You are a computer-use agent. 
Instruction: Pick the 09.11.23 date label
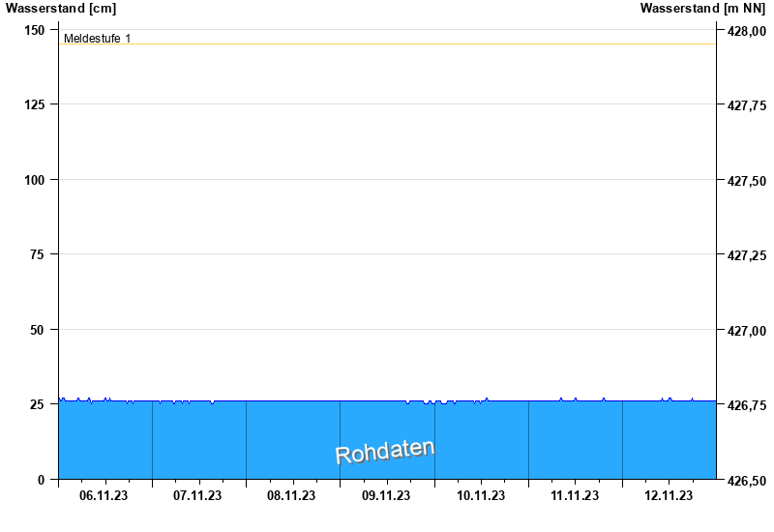[386, 496]
